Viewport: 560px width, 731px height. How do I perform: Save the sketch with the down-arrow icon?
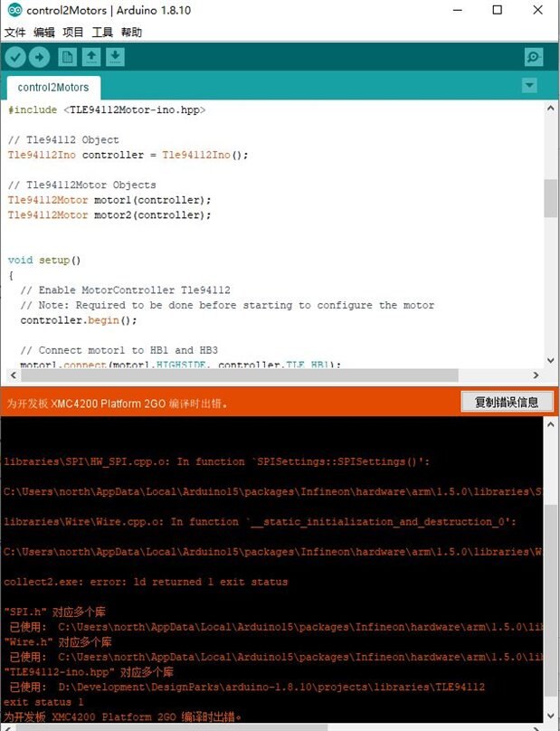[115, 57]
